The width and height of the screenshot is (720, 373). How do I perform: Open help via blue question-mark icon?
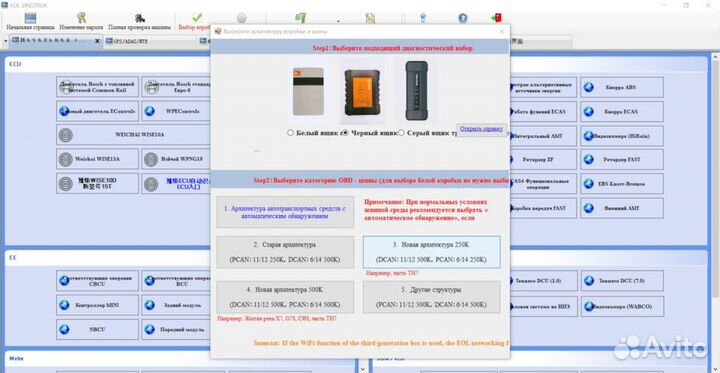click(463, 18)
